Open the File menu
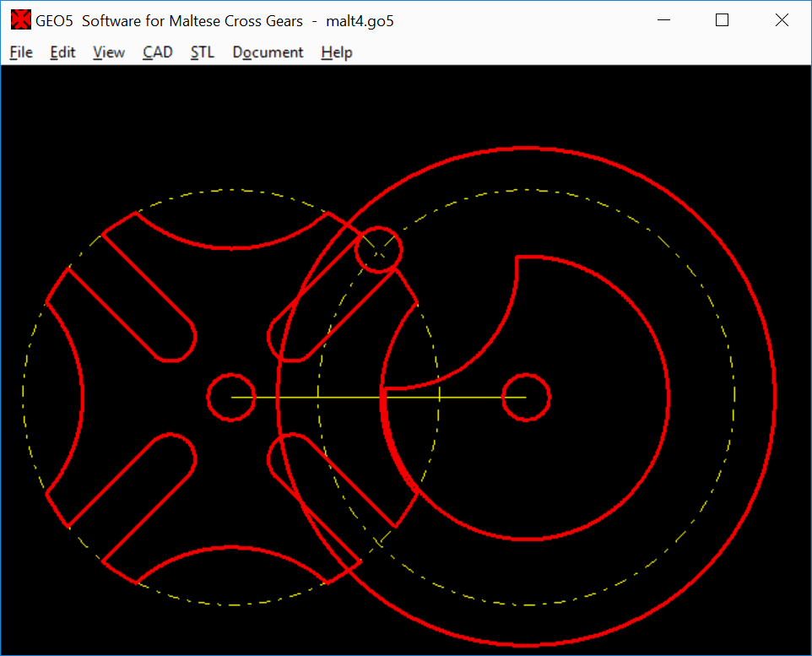Image resolution: width=812 pixels, height=656 pixels. [21, 52]
